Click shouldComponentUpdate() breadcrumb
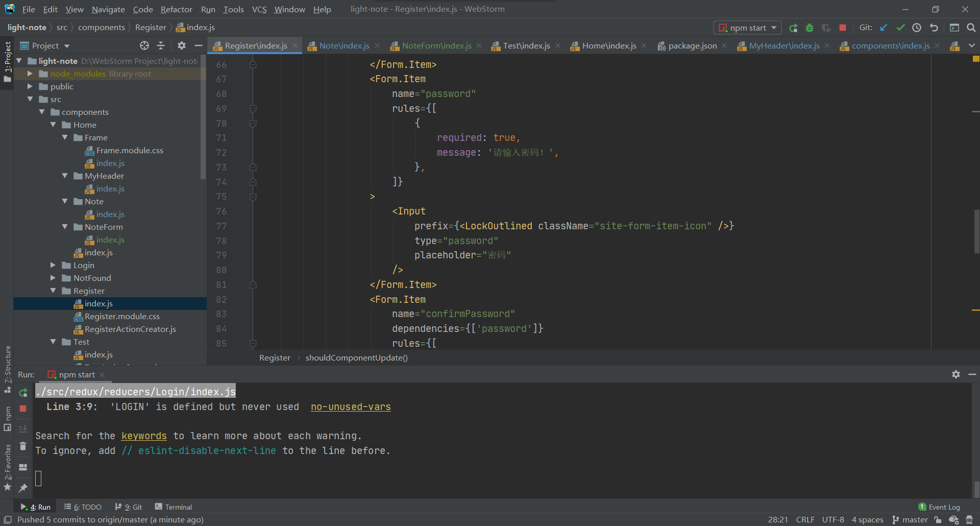The height and width of the screenshot is (526, 980). point(356,358)
